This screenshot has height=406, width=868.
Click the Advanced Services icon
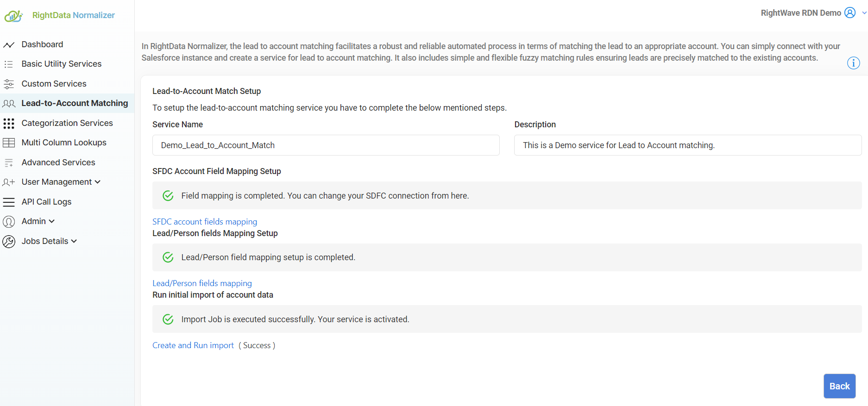[9, 163]
